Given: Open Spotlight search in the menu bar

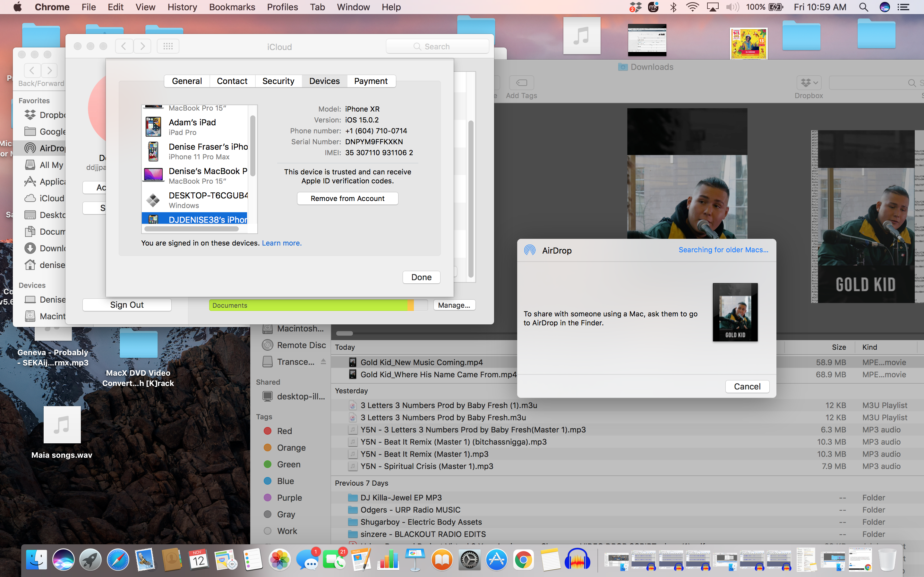Looking at the screenshot, I should pyautogui.click(x=863, y=7).
